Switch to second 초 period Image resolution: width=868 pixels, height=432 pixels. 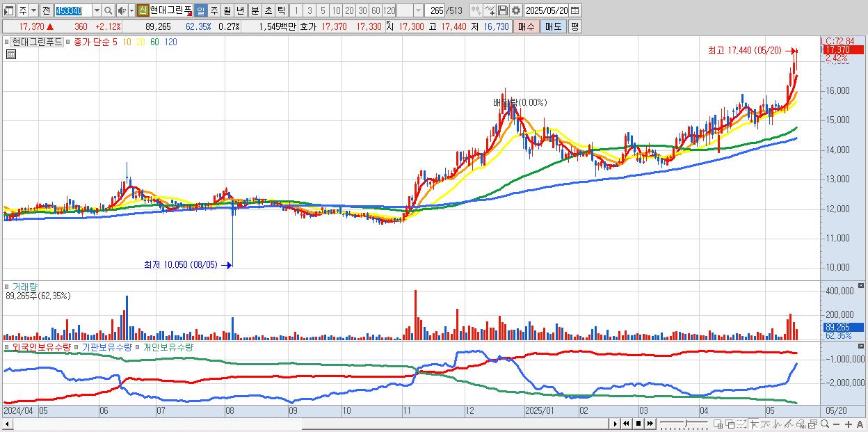(x=268, y=10)
